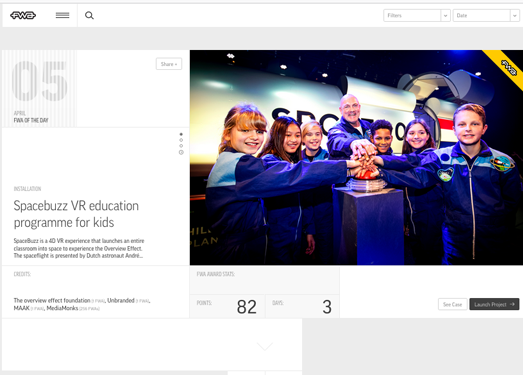Viewport: 523px width, 375px height.
Task: Click the Launch Project button
Action: (x=494, y=304)
